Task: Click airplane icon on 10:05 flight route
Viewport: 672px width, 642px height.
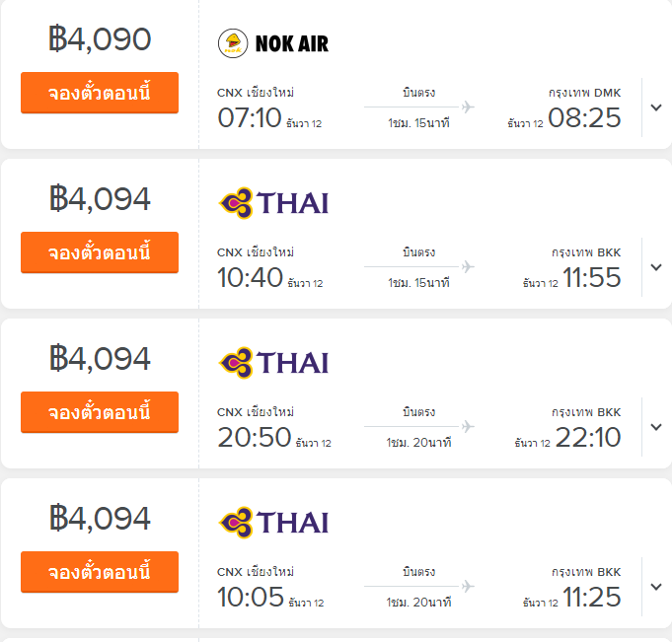Action: (x=468, y=586)
